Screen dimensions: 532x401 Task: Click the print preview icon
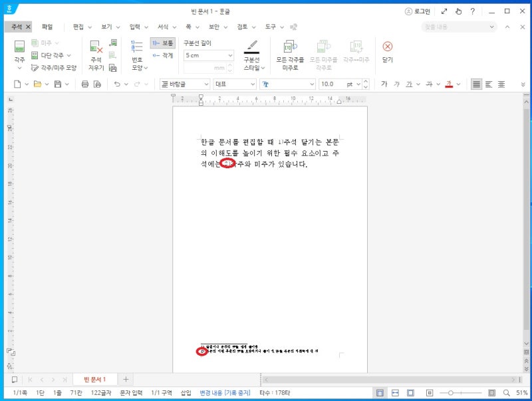pos(97,84)
